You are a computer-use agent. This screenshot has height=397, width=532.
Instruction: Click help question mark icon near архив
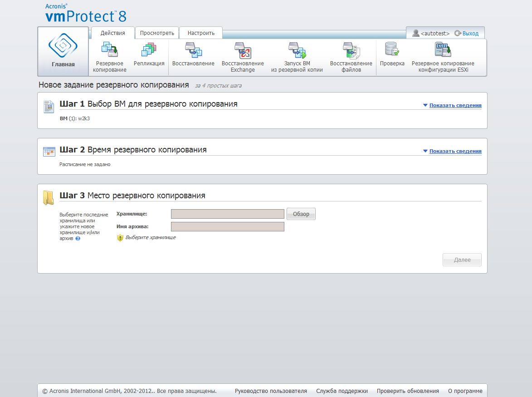pyautogui.click(x=78, y=238)
